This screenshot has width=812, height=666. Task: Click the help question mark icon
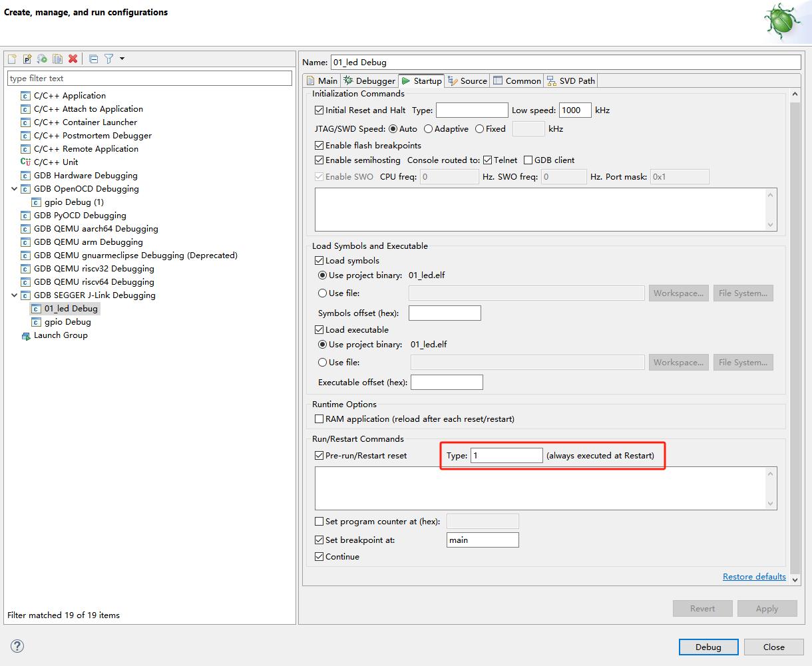tap(17, 646)
